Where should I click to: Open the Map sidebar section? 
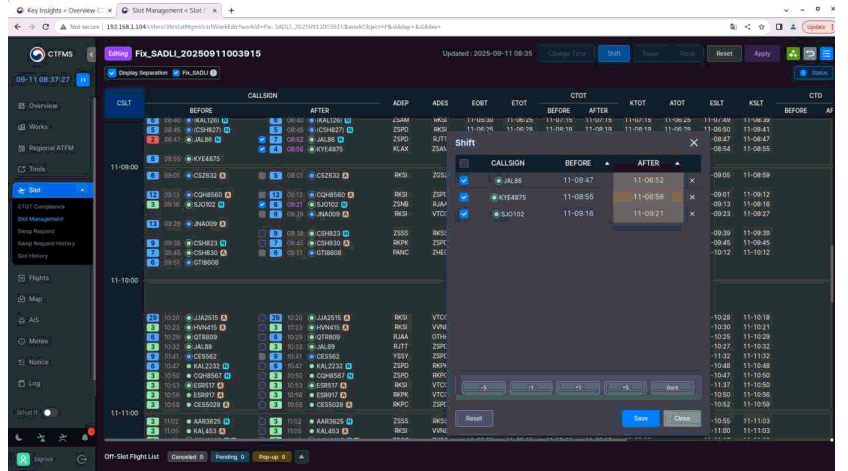point(35,299)
